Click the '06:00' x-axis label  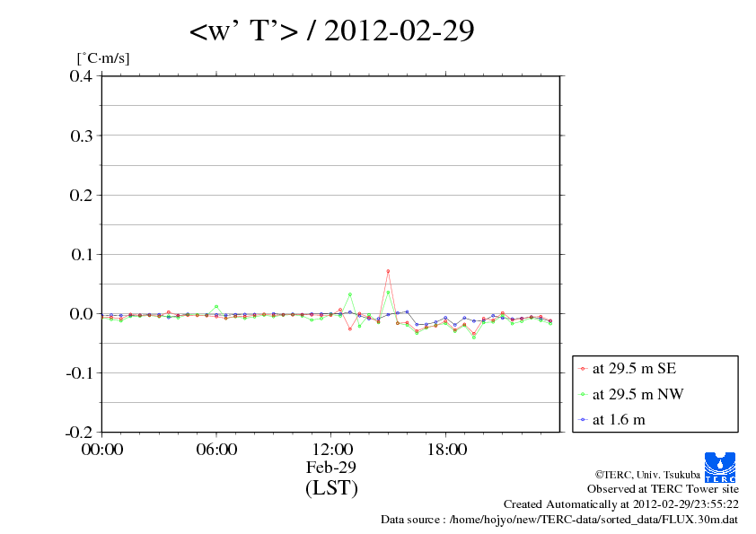216,449
